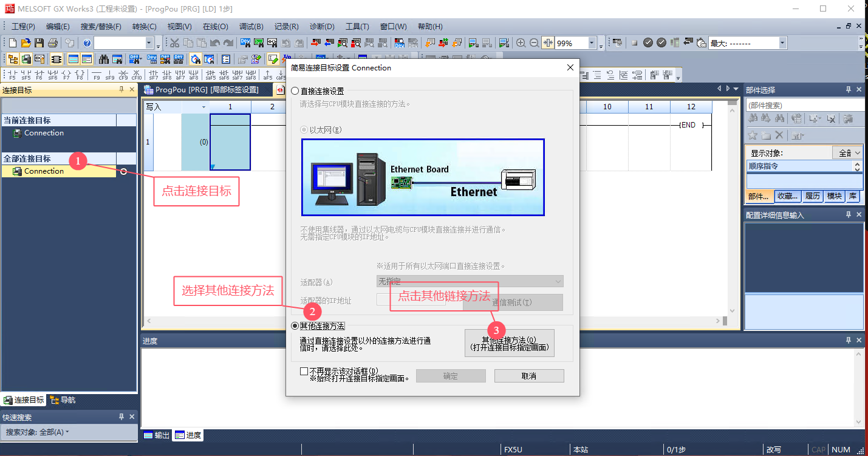Open the 最大 dropdown in toolbar

[782, 43]
